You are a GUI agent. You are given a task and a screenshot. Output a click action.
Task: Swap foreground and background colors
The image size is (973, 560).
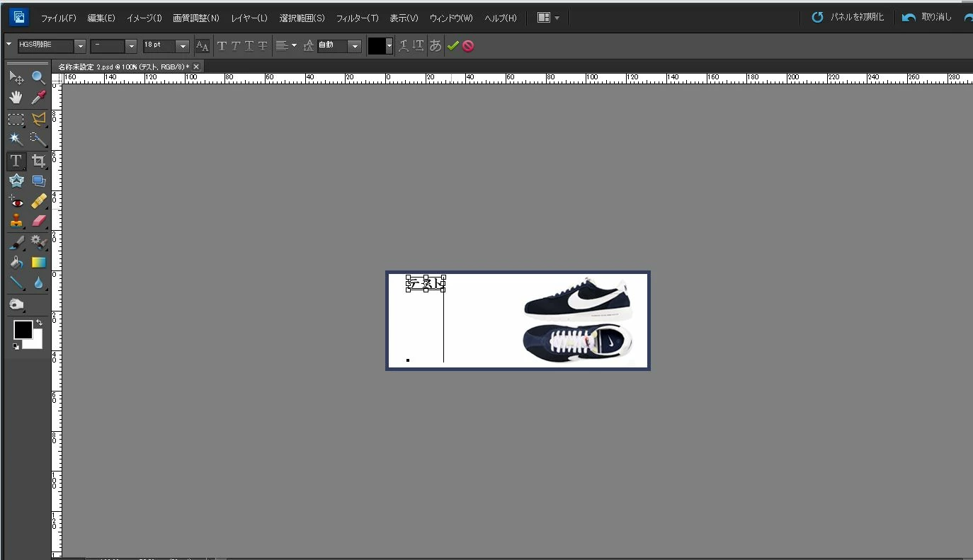pyautogui.click(x=40, y=323)
